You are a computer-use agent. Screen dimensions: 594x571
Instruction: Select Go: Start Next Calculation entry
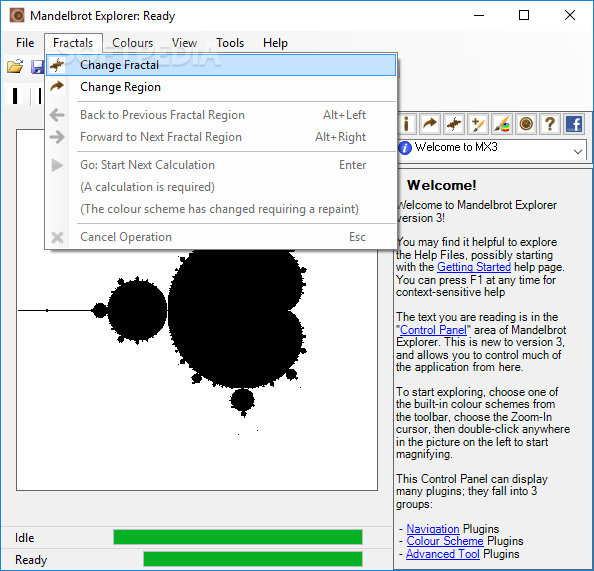click(221, 165)
